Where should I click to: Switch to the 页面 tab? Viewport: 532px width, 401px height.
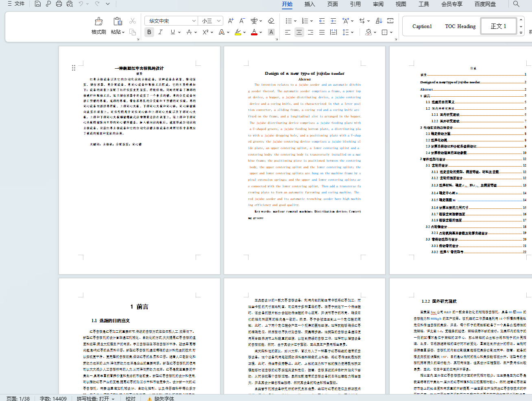(333, 4)
